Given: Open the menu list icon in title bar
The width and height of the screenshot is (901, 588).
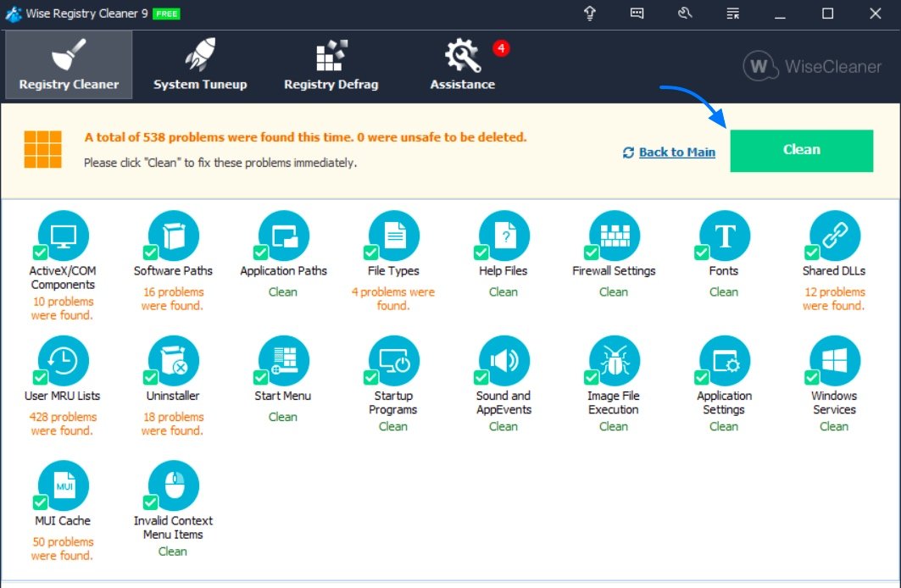Looking at the screenshot, I should click(x=732, y=14).
